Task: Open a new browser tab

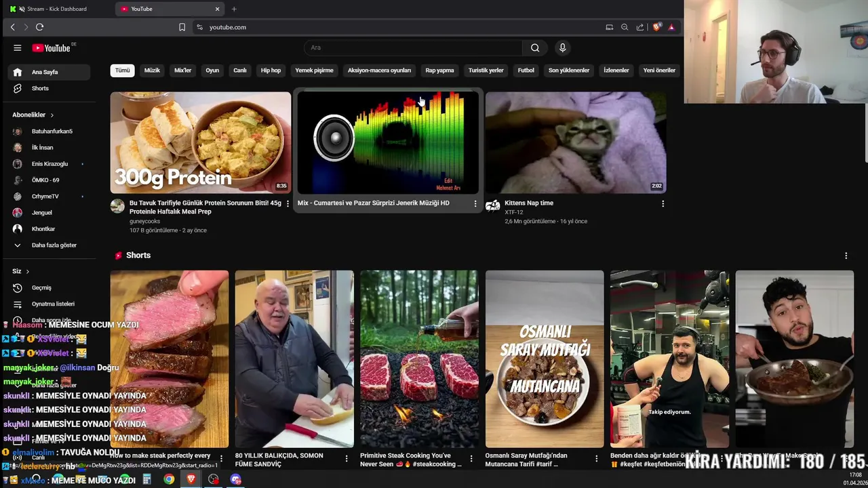Action: 234,9
